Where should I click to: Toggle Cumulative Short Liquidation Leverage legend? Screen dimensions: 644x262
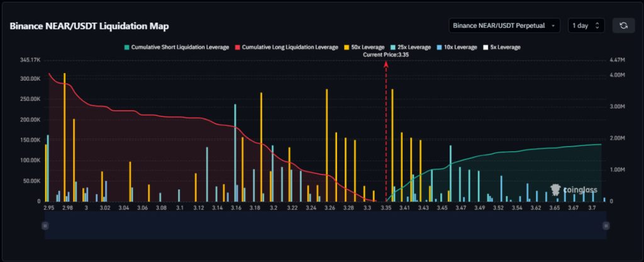176,47
